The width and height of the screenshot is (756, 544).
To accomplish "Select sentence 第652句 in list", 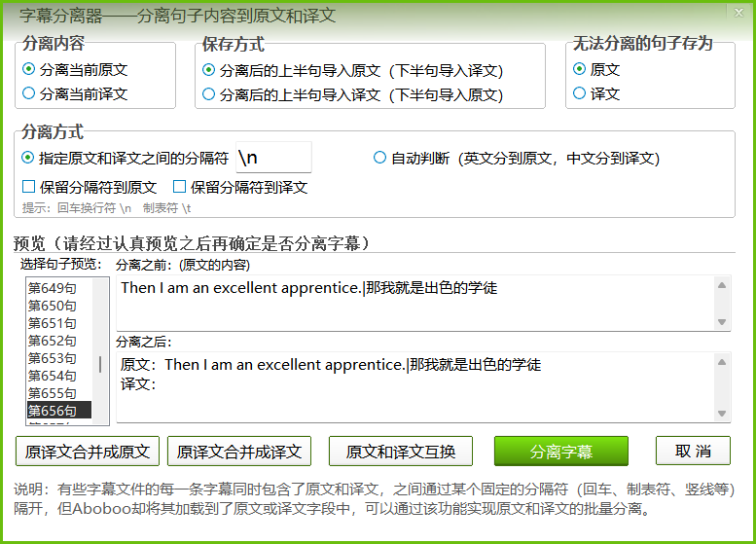I will [53, 341].
